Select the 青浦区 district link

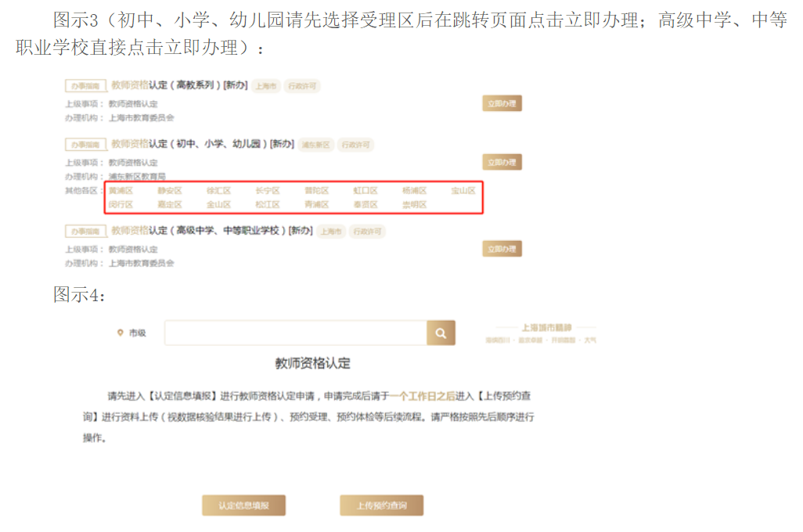pos(316,204)
